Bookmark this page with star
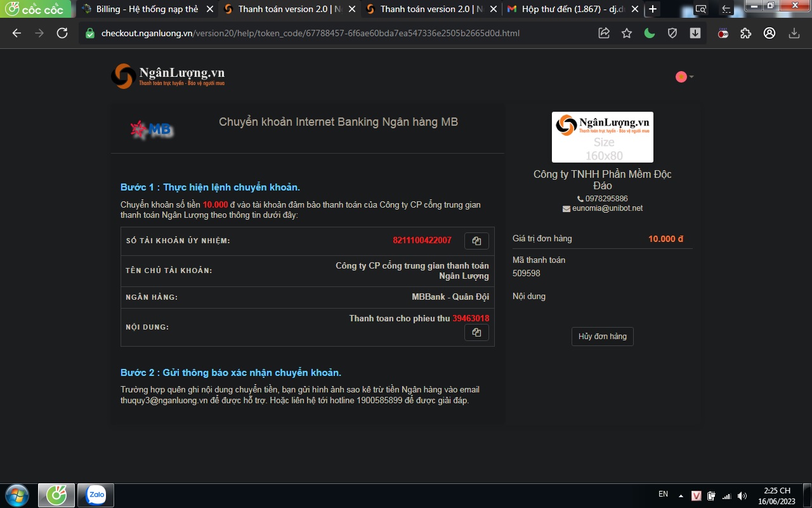 tap(627, 33)
